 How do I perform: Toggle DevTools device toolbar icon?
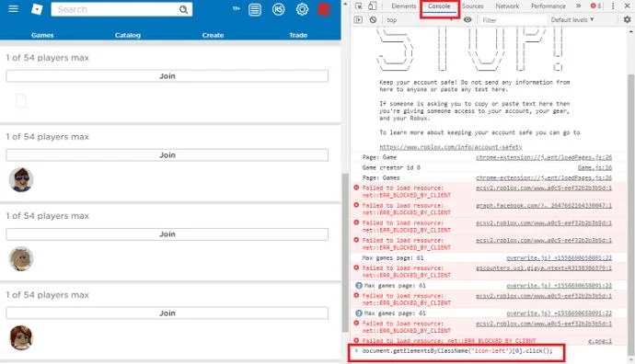coord(372,6)
